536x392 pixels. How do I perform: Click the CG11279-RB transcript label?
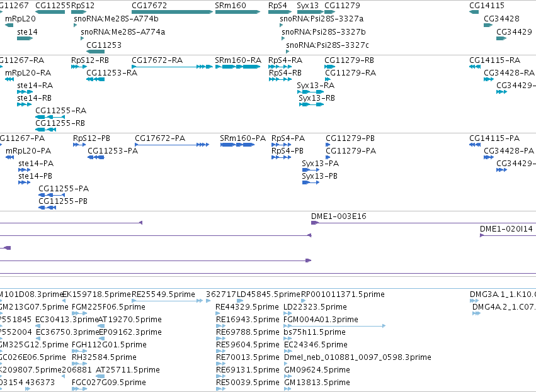coord(350,60)
